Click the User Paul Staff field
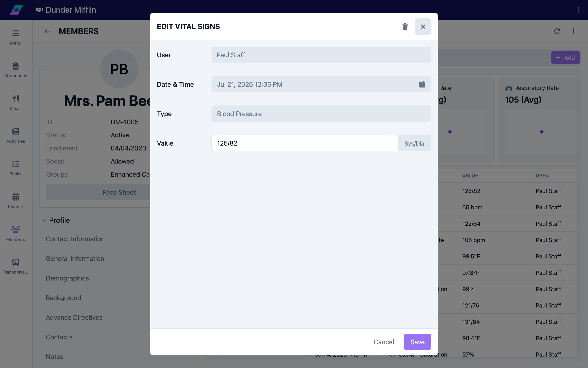588x368 pixels. [x=321, y=55]
